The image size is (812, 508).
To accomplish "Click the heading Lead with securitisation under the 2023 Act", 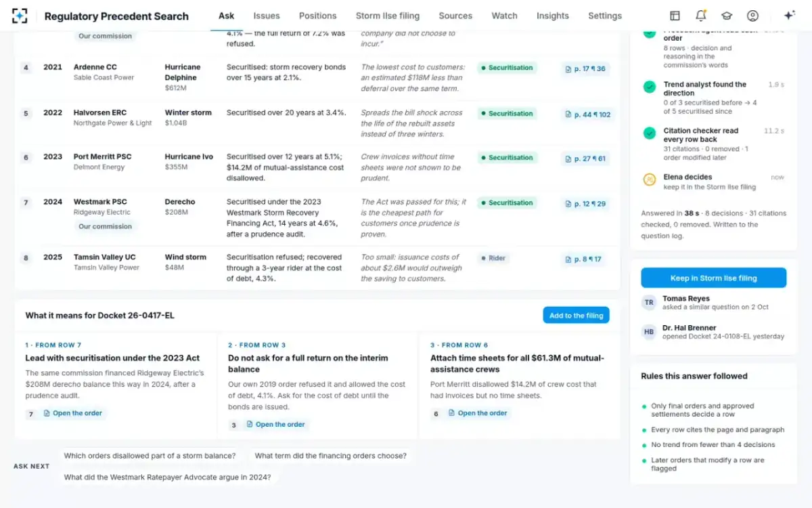I will click(113, 358).
